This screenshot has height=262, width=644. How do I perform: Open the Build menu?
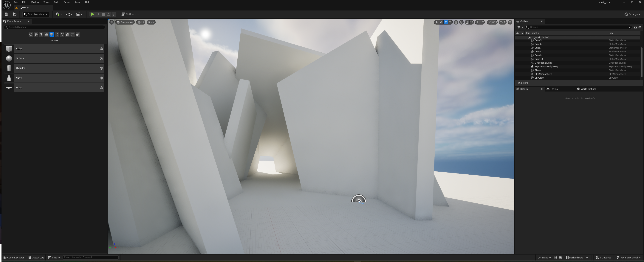pyautogui.click(x=57, y=2)
